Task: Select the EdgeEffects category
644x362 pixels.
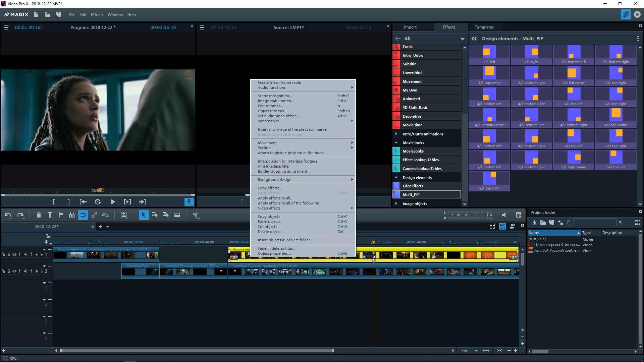Action: tap(427, 186)
